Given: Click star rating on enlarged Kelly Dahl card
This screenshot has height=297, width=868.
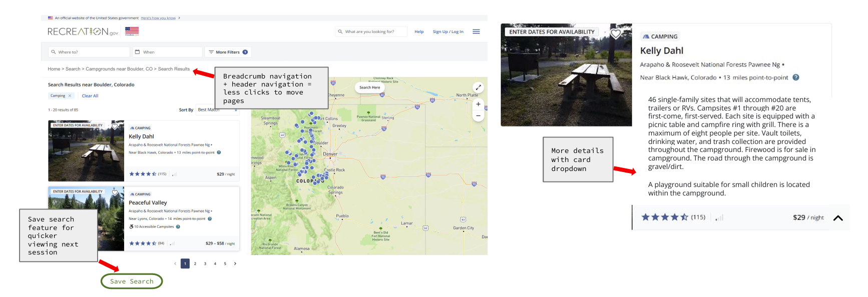Looking at the screenshot, I should pos(665,217).
